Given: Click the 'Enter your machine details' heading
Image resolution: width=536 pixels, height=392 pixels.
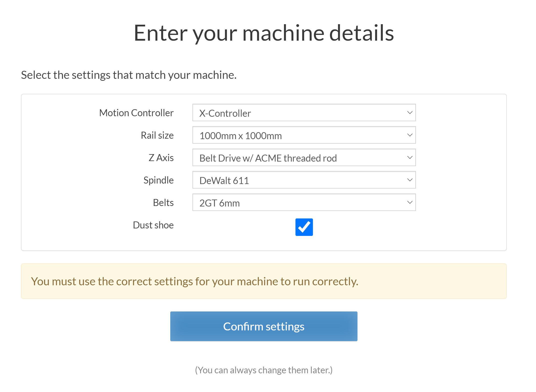Looking at the screenshot, I should pyautogui.click(x=264, y=33).
